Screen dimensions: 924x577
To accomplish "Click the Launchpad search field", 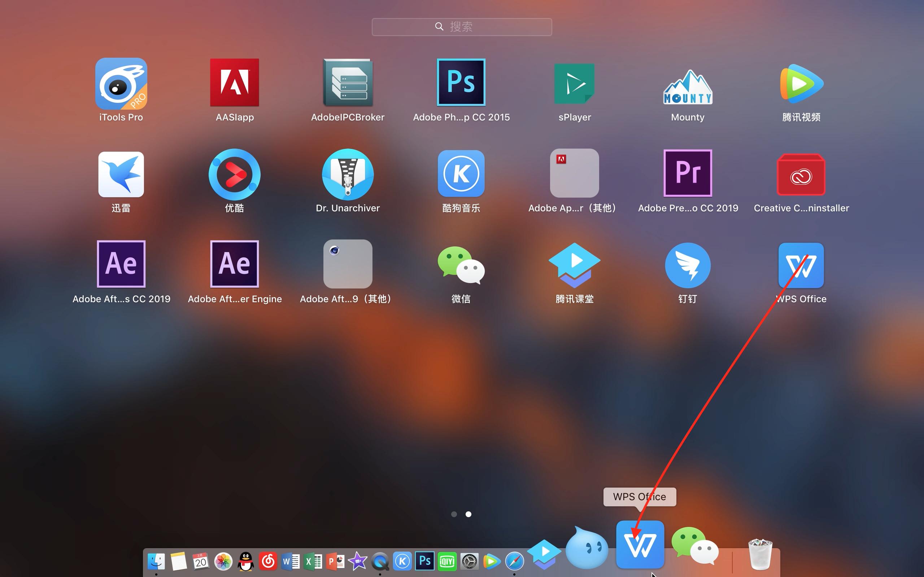I will pyautogui.click(x=462, y=26).
